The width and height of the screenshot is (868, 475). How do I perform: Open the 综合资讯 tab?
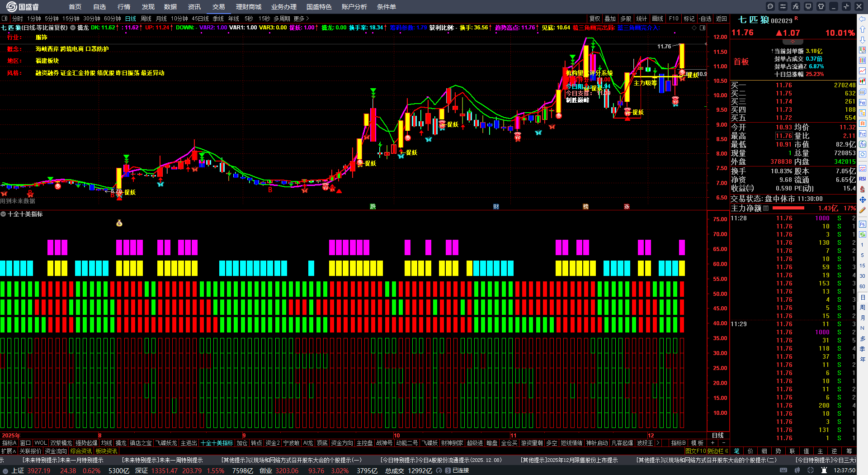81,451
